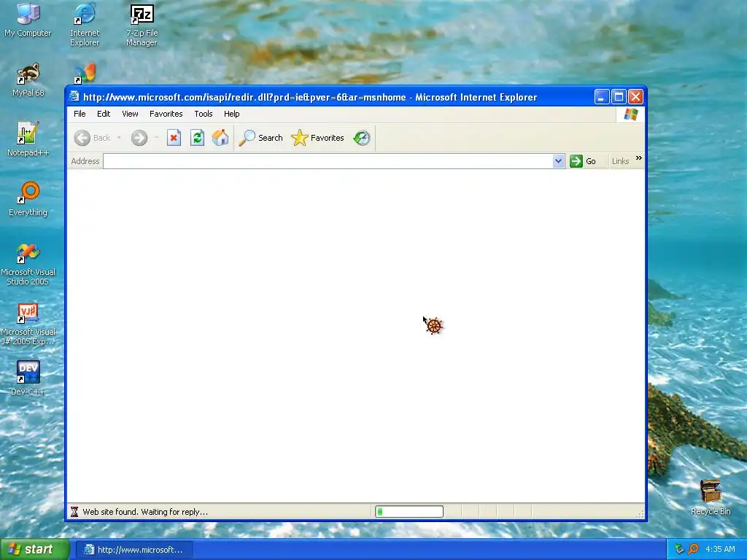The height and width of the screenshot is (560, 747).
Task: Refresh the page with green arrows icon
Action: pos(197,138)
